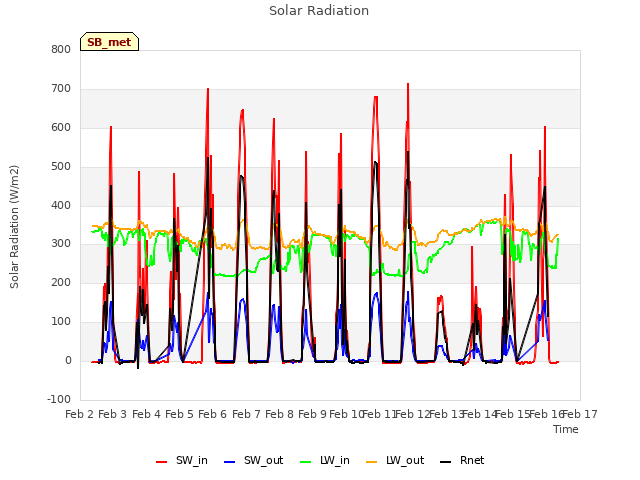Click the Feb 6 x-axis tick label
The height and width of the screenshot is (480, 640).
coord(212,414)
